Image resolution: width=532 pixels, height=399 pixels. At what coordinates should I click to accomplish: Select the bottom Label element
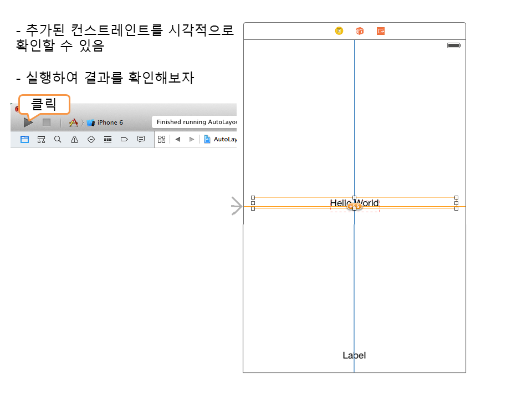click(x=354, y=355)
